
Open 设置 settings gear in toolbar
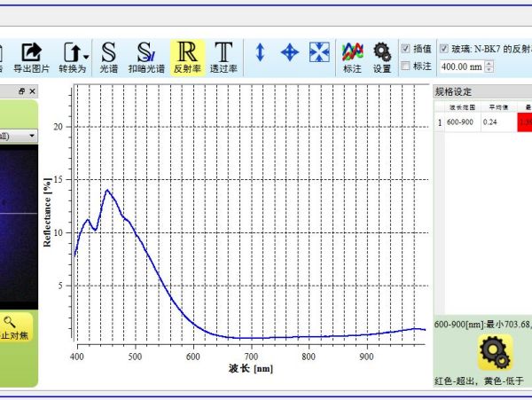[382, 57]
